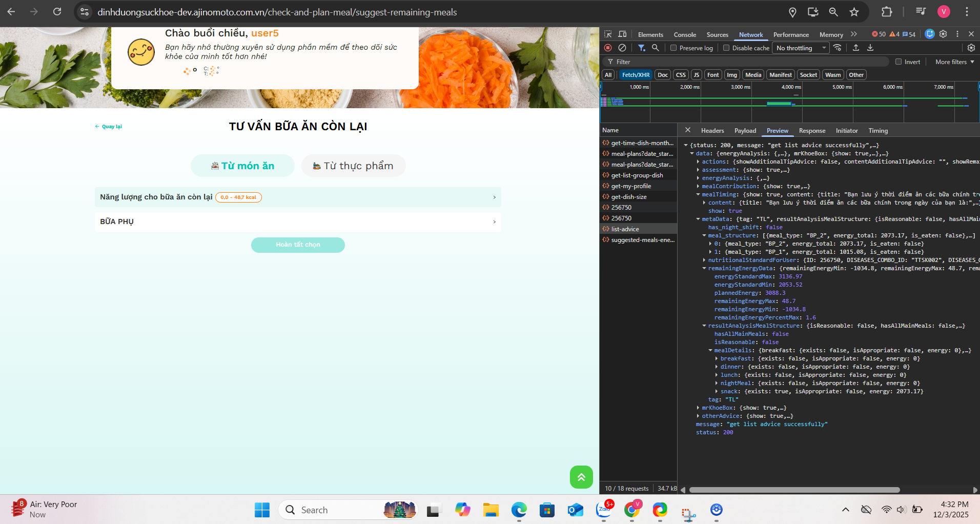Tick the Invert filter checkbox
This screenshot has height=524, width=980.
point(899,62)
